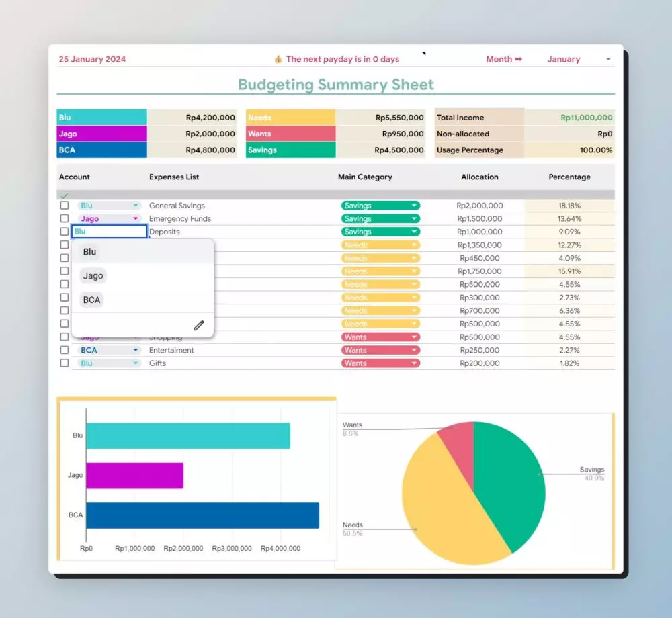The image size is (672, 618).
Task: Click the Total Income amount Rp11,000,000
Action: click(x=586, y=118)
